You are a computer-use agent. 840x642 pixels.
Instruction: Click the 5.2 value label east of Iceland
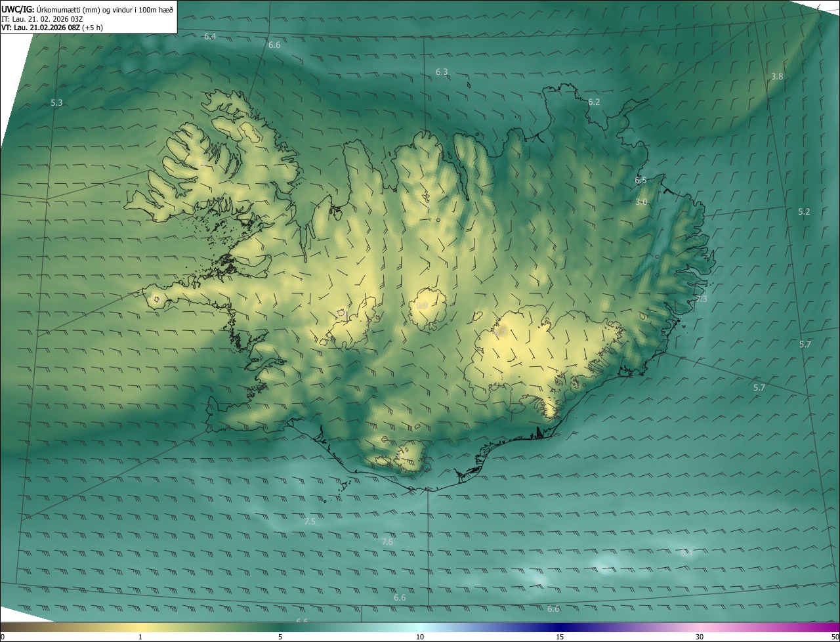click(x=804, y=212)
